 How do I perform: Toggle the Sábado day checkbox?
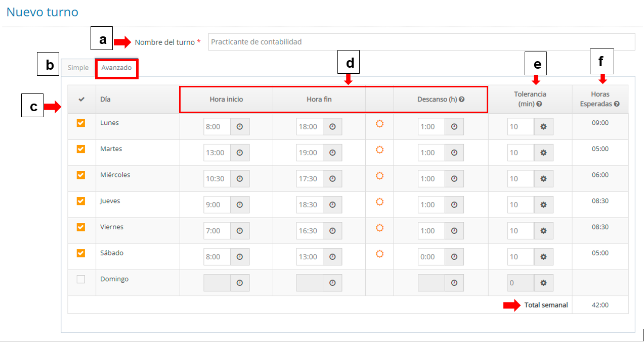pyautogui.click(x=81, y=253)
